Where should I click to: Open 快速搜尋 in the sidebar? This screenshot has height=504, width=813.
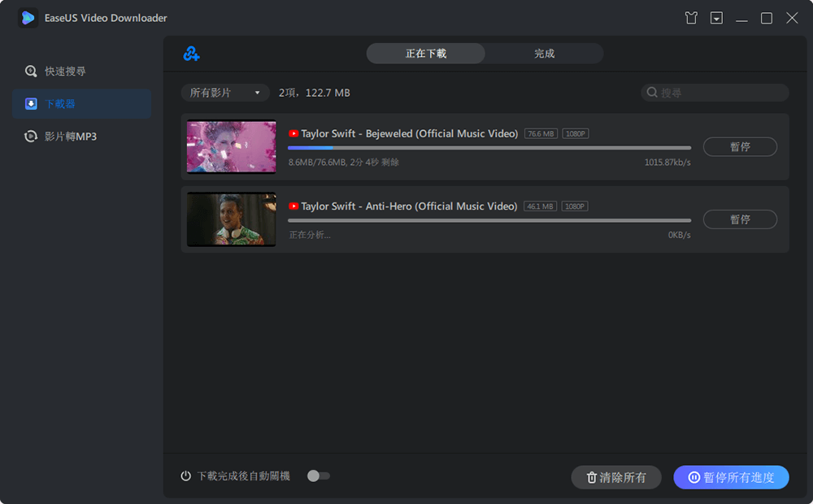point(82,71)
